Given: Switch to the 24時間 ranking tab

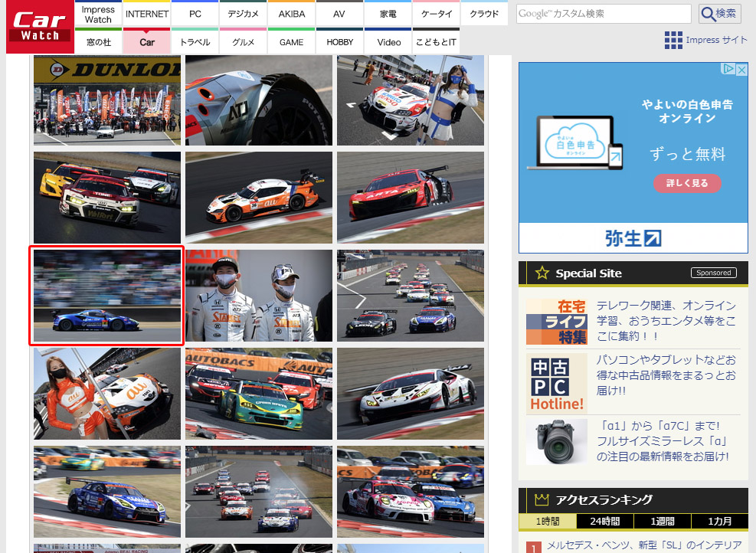Looking at the screenshot, I should click(x=604, y=521).
